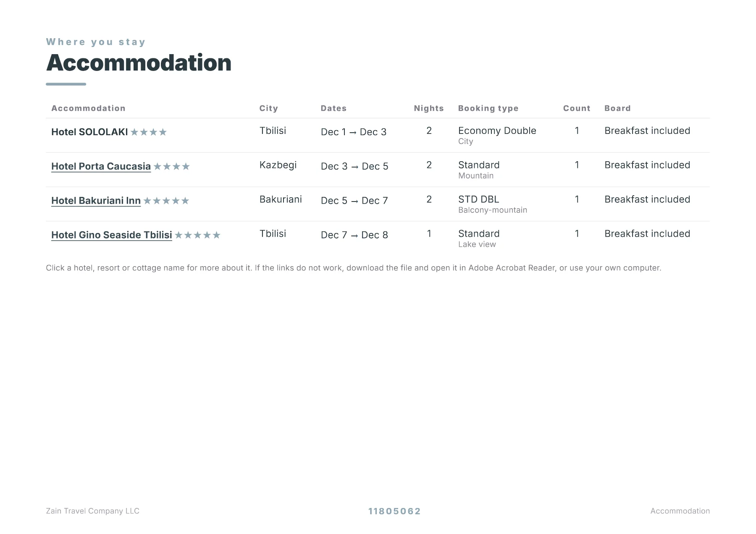Click the "City" label under Economy Double
Screen dimensions: 756x534
pos(466,141)
